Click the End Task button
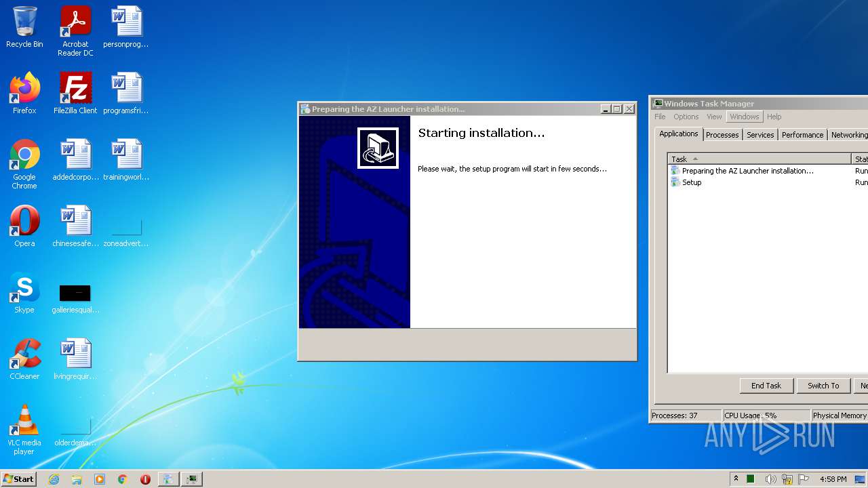The width and height of the screenshot is (868, 488). [766, 386]
